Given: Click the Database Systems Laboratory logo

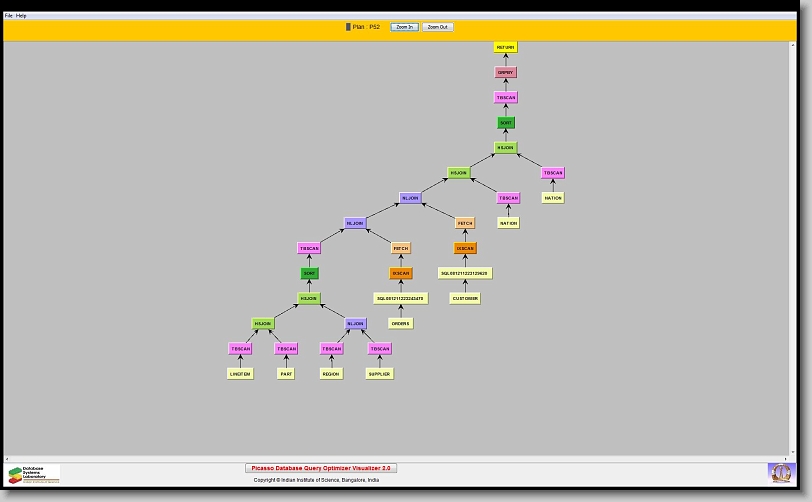Looking at the screenshot, I should pos(34,473).
